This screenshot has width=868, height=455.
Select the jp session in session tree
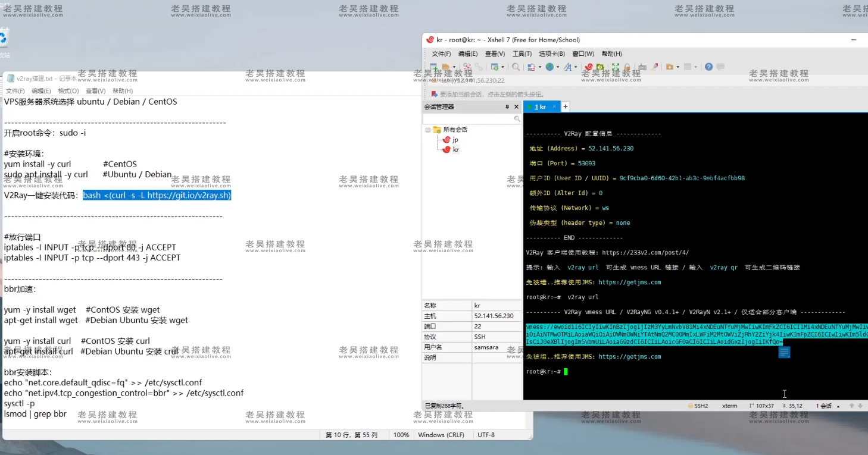point(455,140)
